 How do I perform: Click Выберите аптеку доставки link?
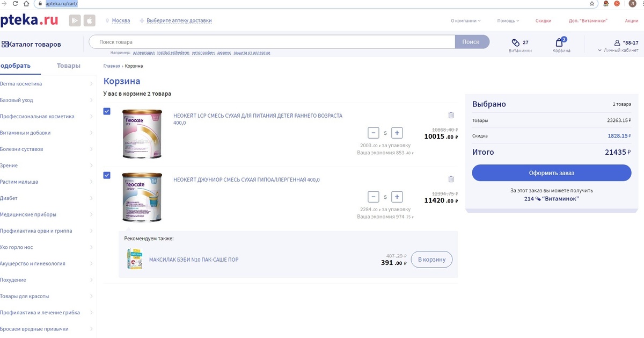179,21
